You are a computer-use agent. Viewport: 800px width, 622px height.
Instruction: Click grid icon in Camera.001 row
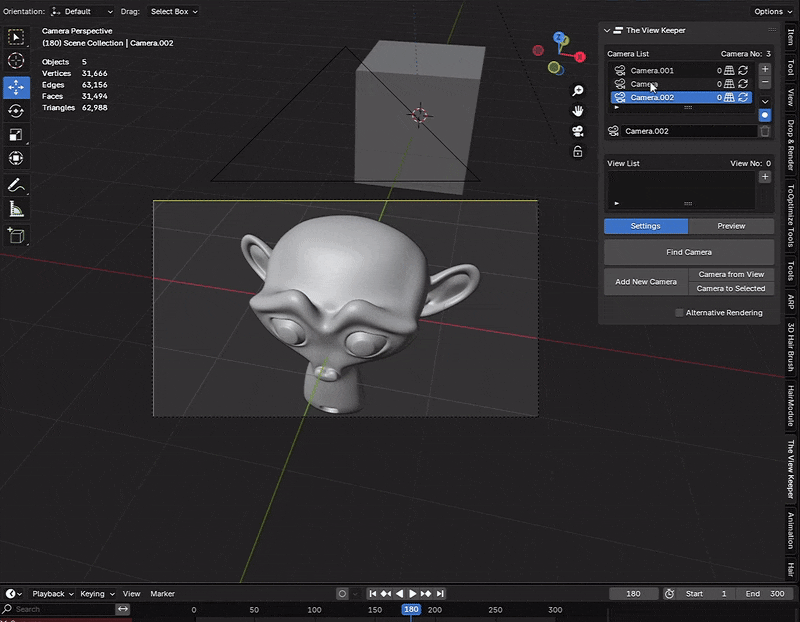click(x=730, y=70)
